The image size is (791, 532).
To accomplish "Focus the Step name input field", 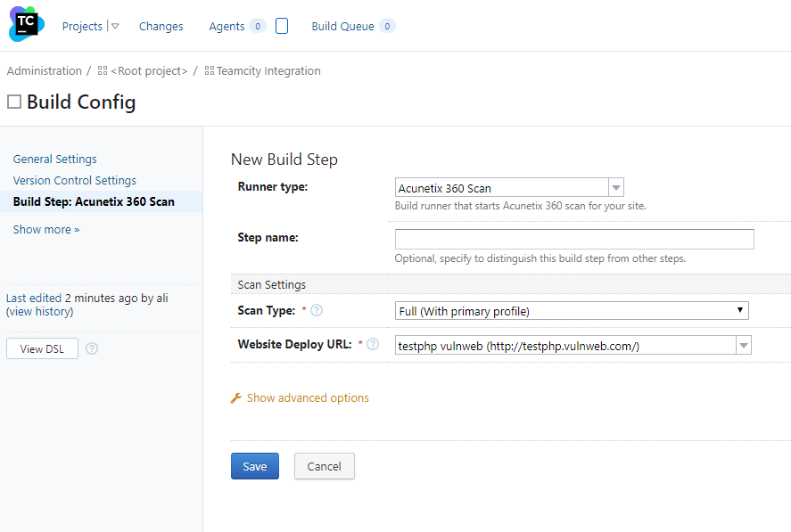I will 574,239.
